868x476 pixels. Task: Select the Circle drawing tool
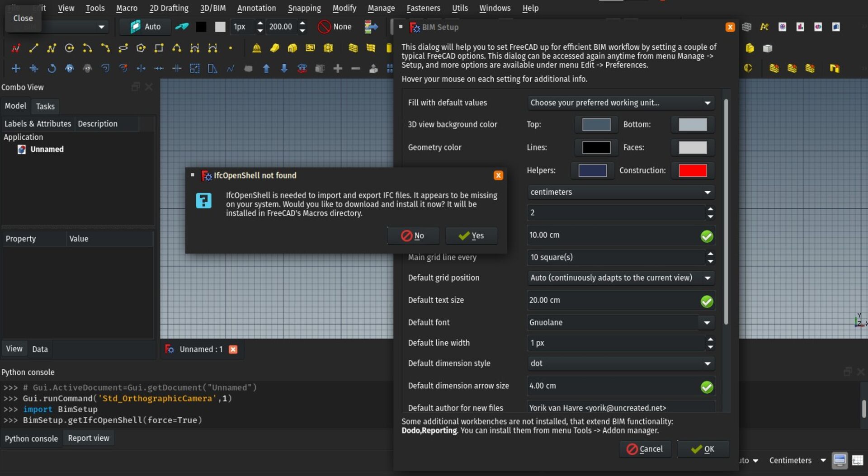(x=69, y=48)
